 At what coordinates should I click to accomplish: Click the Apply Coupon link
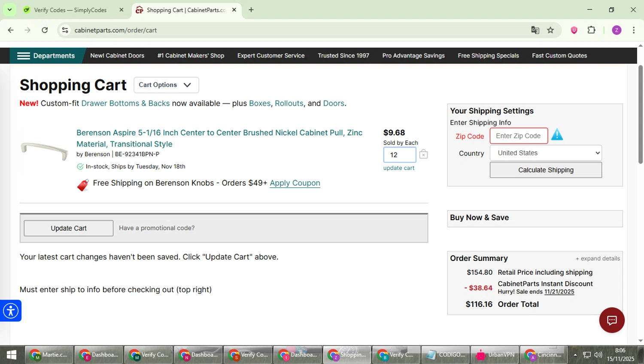click(x=295, y=183)
